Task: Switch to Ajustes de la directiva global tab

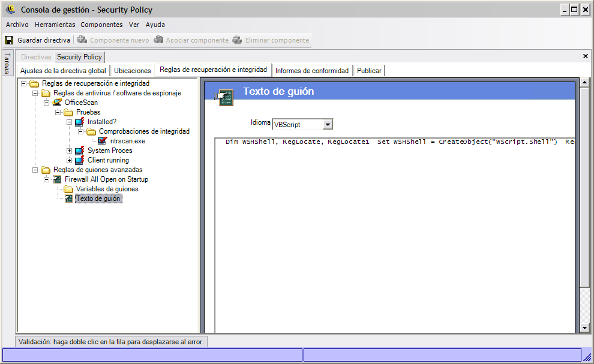Action: pos(63,71)
